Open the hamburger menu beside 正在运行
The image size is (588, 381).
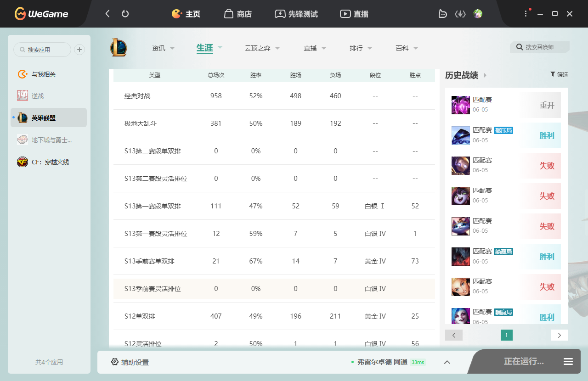click(568, 362)
